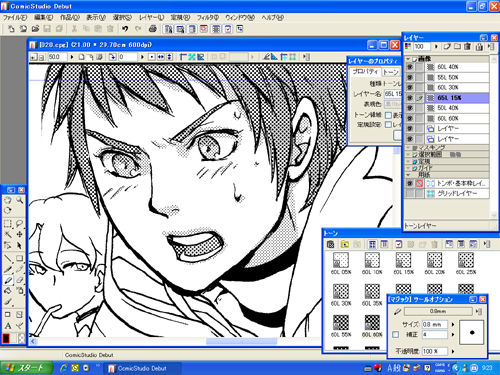500x375 pixels.
Task: Click the print icon in main toolbar
Action: pyautogui.click(x=153, y=29)
